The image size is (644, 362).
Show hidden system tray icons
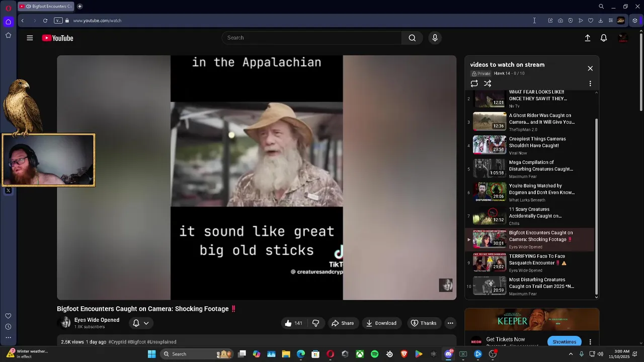571,354
